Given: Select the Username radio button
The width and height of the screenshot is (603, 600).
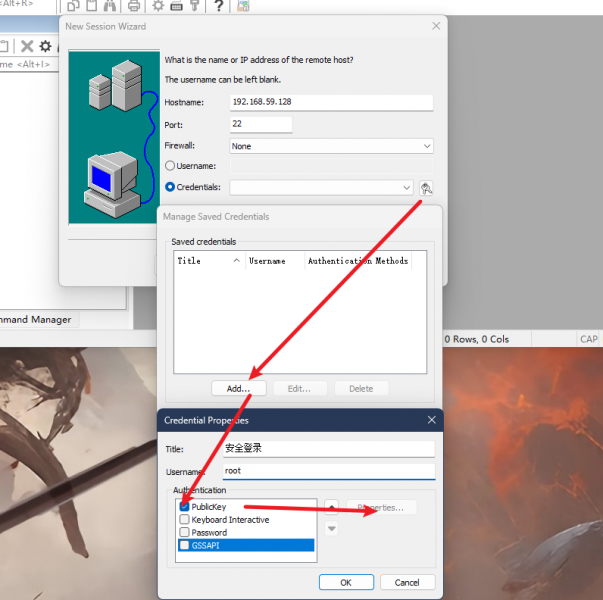Looking at the screenshot, I should pos(170,166).
